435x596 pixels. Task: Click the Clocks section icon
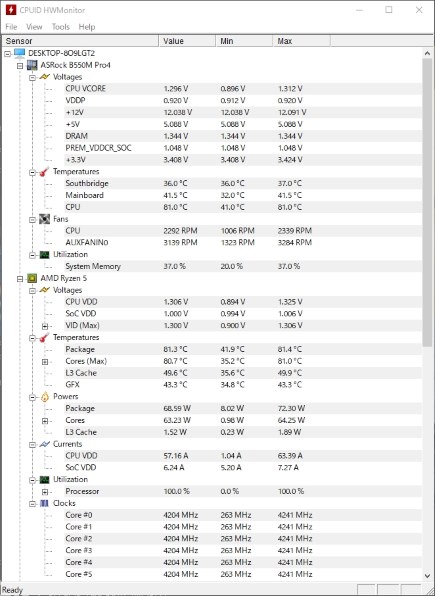pyautogui.click(x=44, y=503)
